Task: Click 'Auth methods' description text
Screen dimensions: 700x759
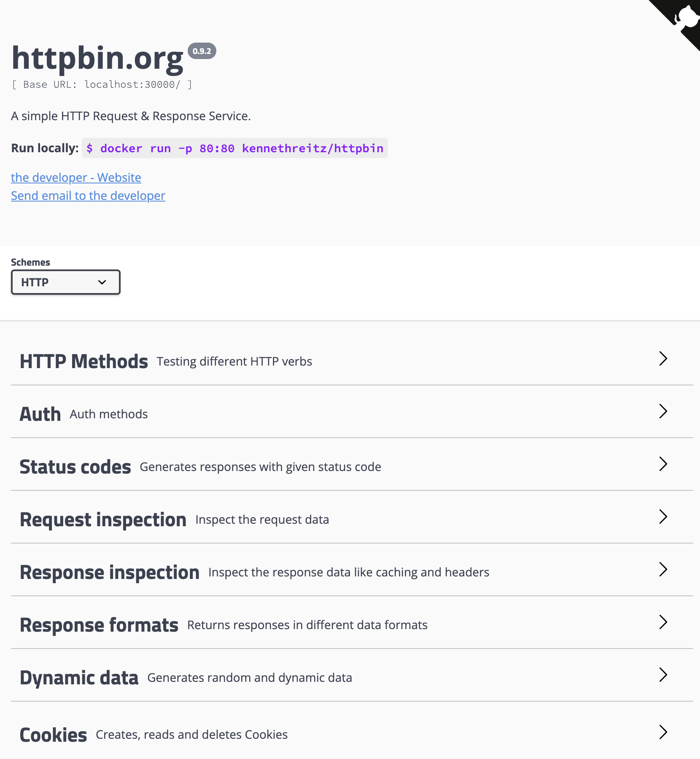Action: pyautogui.click(x=109, y=414)
